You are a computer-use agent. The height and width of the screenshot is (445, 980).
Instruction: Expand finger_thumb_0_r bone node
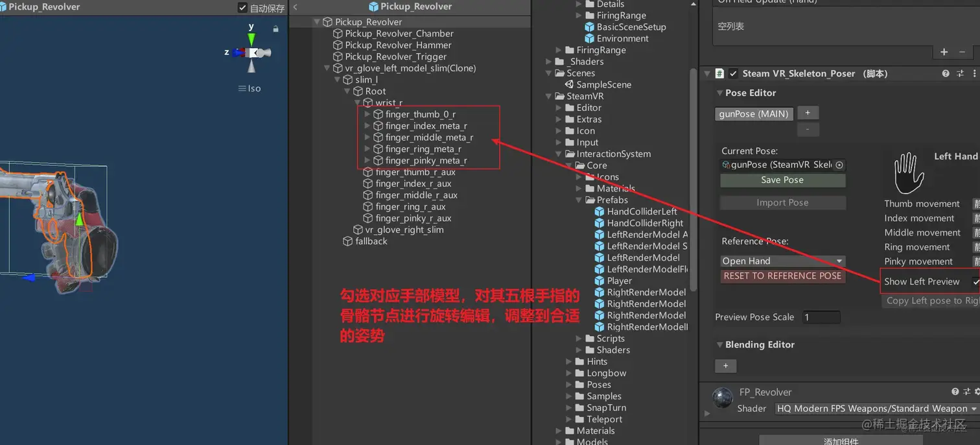click(x=367, y=114)
